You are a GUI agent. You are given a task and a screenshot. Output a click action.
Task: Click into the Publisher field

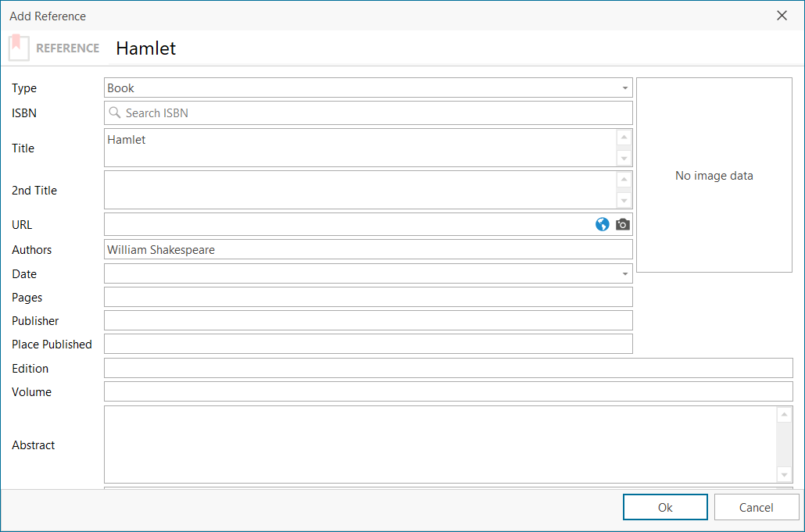coord(367,321)
